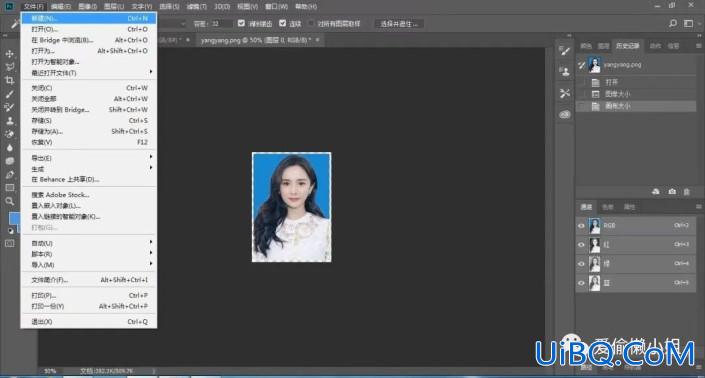The height and width of the screenshot is (378, 705).
Task: Set history brush source on yangyang.png snapshot
Action: tap(581, 65)
